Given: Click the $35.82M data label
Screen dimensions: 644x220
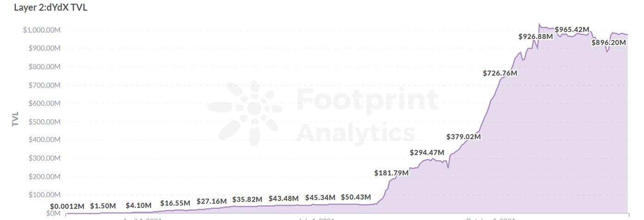Looking at the screenshot, I should click(247, 200).
